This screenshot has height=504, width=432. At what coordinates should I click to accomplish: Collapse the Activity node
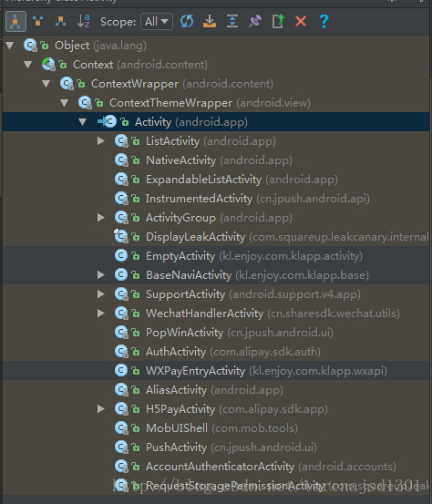(x=83, y=122)
